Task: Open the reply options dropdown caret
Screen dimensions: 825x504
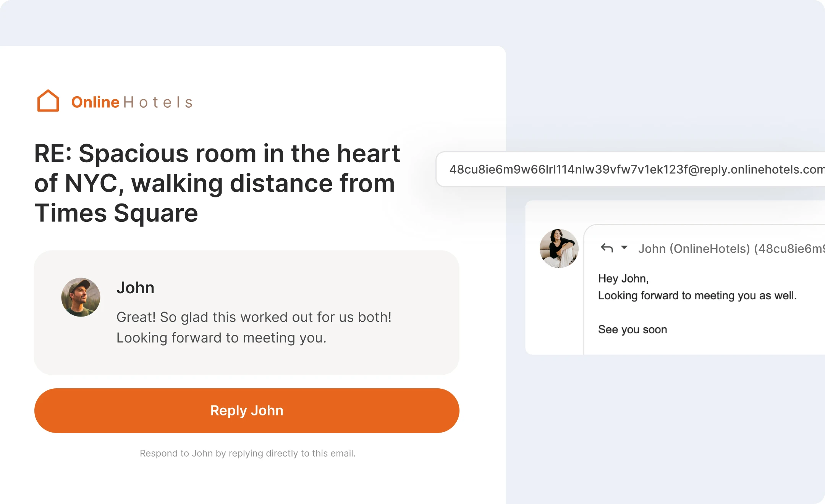Action: tap(624, 247)
